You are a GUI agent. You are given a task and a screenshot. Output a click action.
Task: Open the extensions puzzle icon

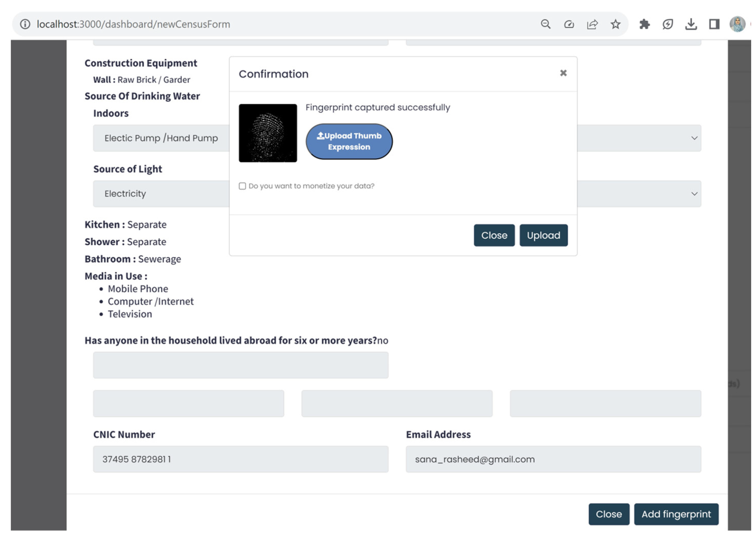pos(644,24)
